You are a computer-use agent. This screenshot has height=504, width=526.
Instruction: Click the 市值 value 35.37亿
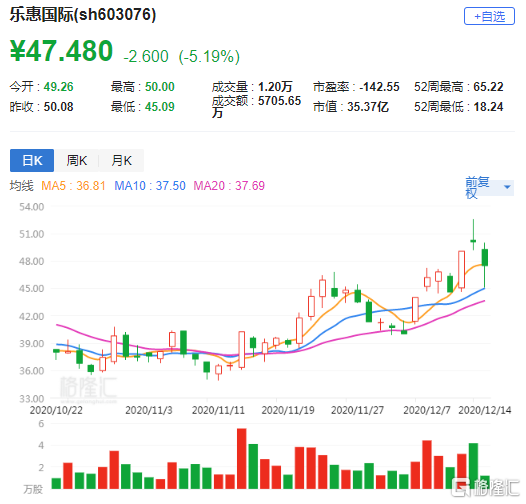(x=368, y=107)
